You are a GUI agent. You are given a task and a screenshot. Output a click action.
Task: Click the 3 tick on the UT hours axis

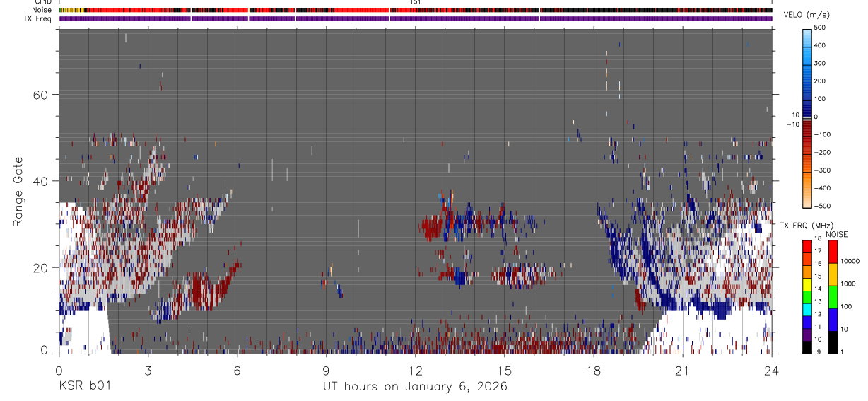148,370
